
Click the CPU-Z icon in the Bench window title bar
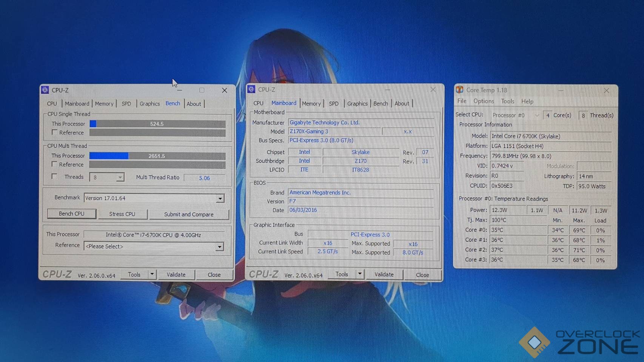[x=45, y=90]
